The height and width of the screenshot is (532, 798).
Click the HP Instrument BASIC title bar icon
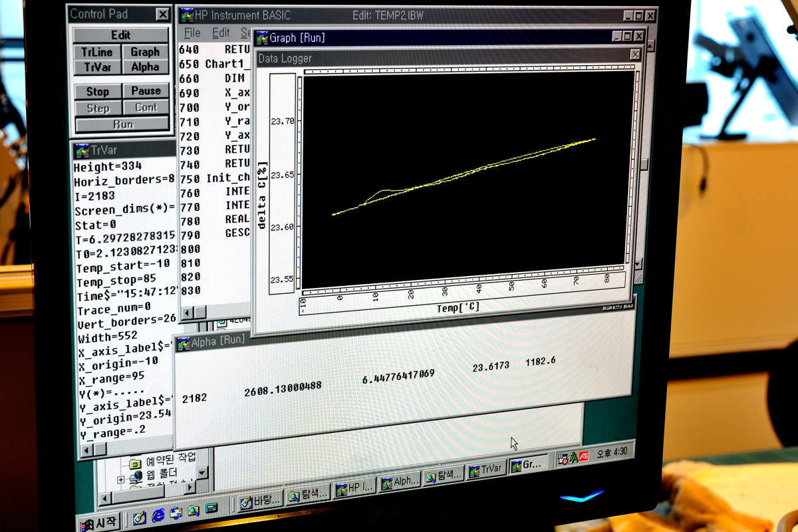tap(186, 15)
